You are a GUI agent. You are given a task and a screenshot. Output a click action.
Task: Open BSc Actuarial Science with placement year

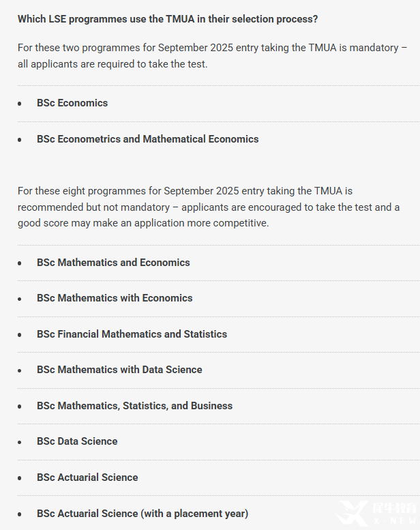(x=142, y=514)
